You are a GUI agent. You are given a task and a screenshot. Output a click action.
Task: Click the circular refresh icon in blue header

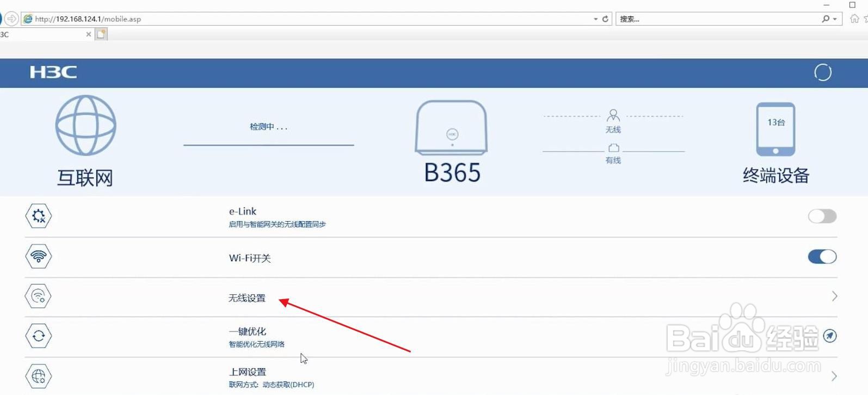(822, 72)
